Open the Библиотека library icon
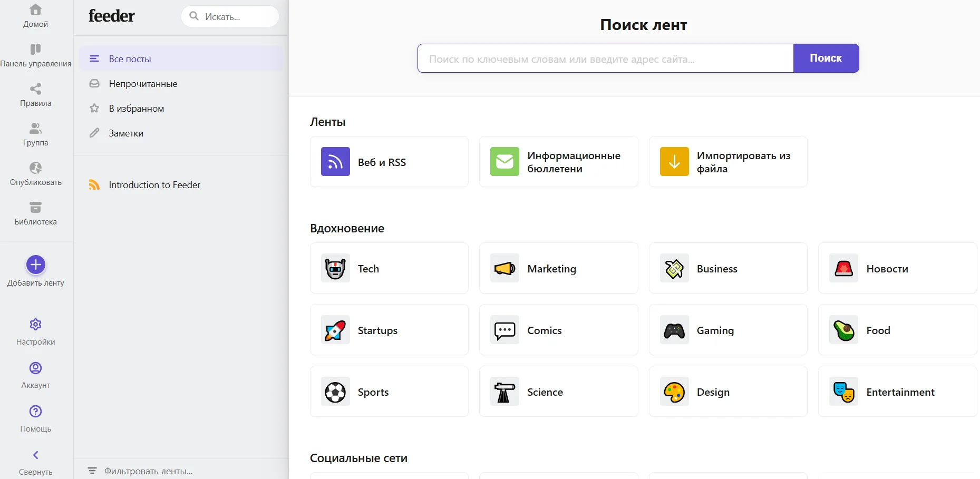 [x=35, y=207]
